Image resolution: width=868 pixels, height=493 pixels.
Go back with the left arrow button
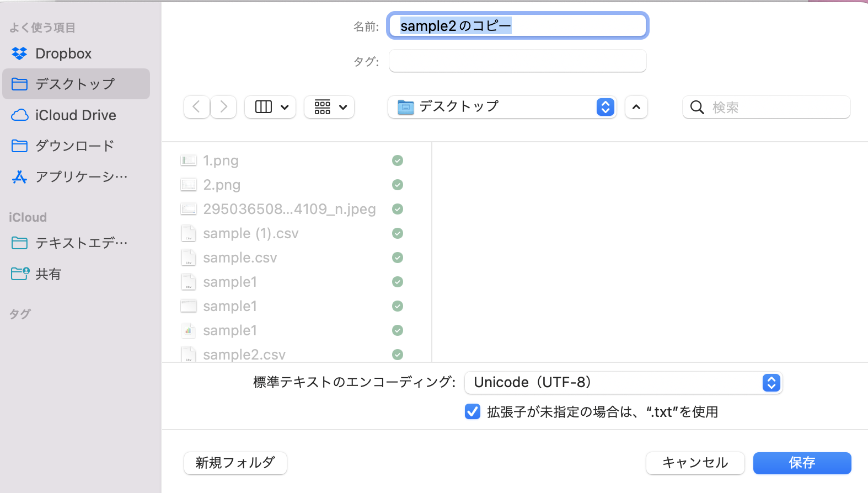click(x=196, y=107)
